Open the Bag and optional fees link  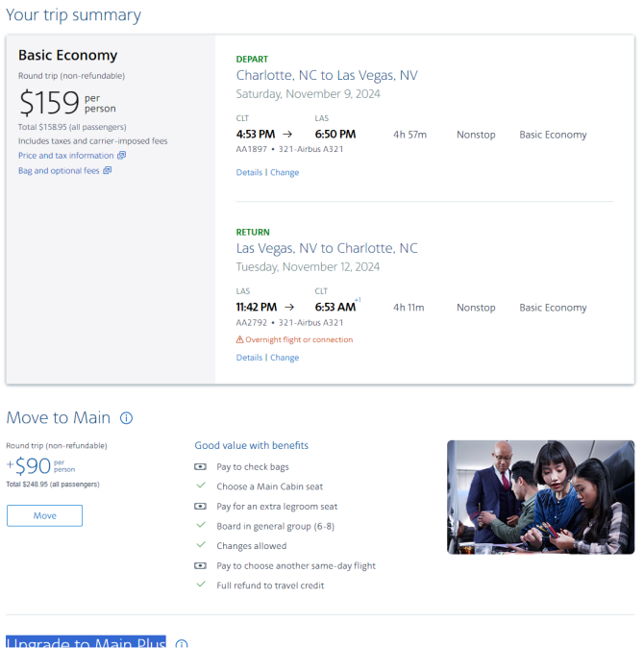[x=59, y=171]
